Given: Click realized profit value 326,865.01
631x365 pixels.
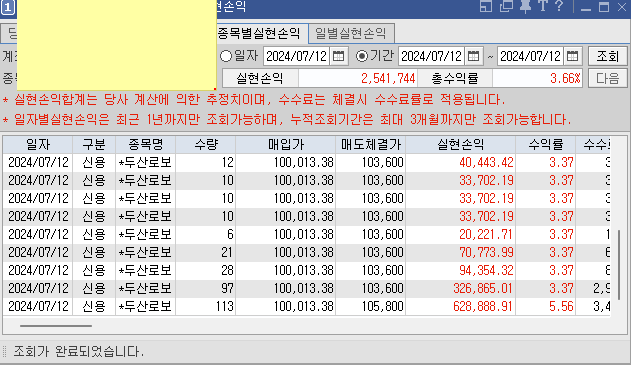Looking at the screenshot, I should point(483,288).
